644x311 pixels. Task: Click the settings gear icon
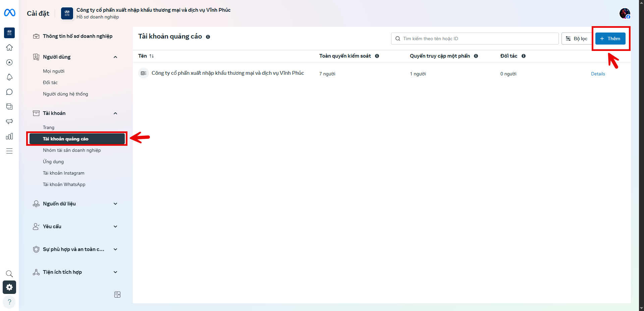coord(9,287)
